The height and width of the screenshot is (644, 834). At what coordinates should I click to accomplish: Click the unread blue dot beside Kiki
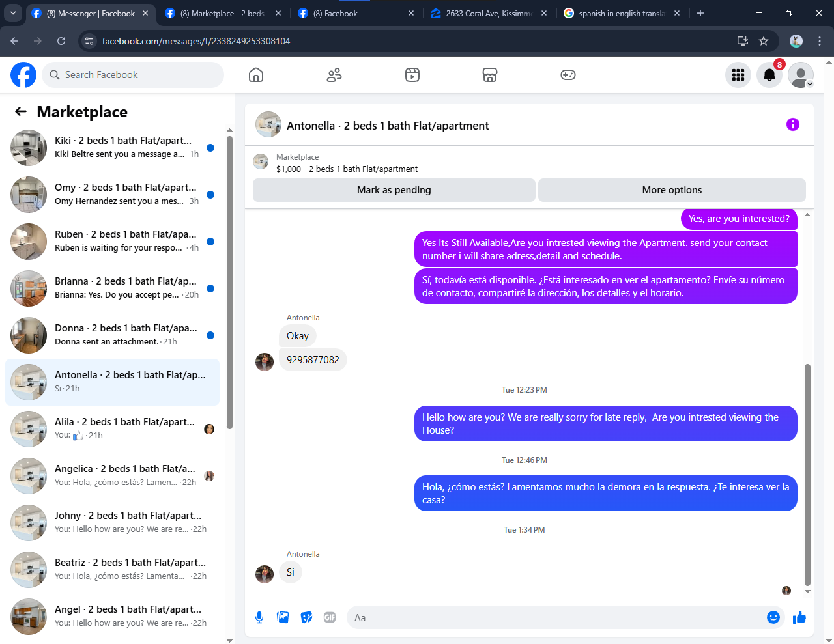(210, 148)
